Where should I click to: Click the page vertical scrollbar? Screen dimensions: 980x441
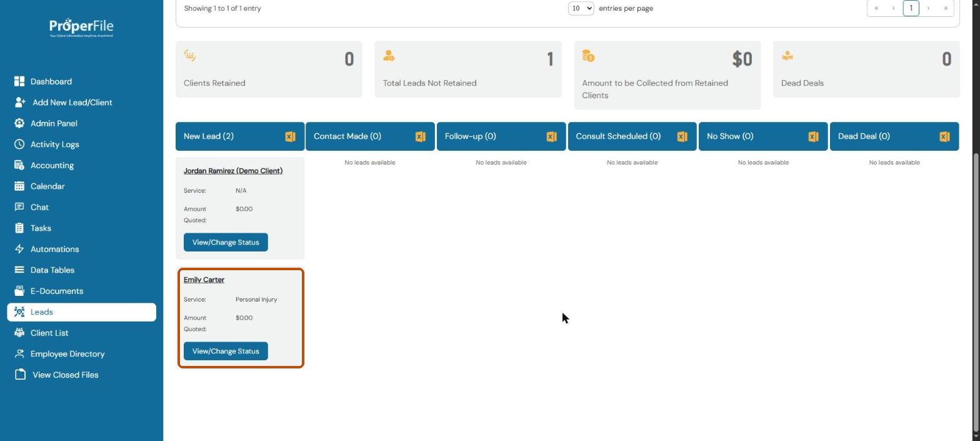click(976, 291)
